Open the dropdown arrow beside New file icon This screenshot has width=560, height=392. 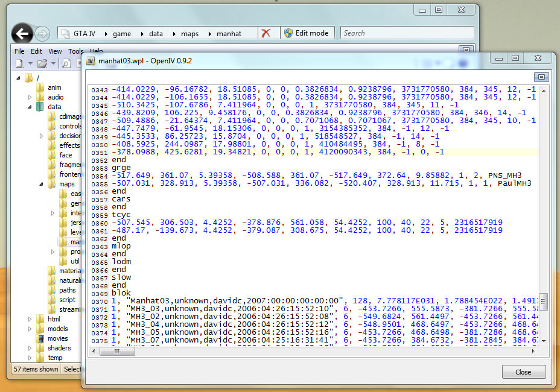[29, 63]
